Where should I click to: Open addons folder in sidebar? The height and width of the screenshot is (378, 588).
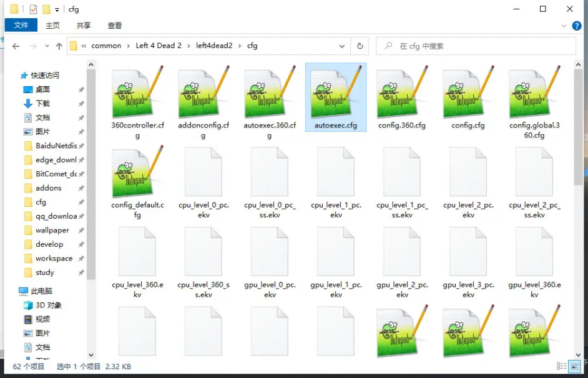click(x=48, y=188)
